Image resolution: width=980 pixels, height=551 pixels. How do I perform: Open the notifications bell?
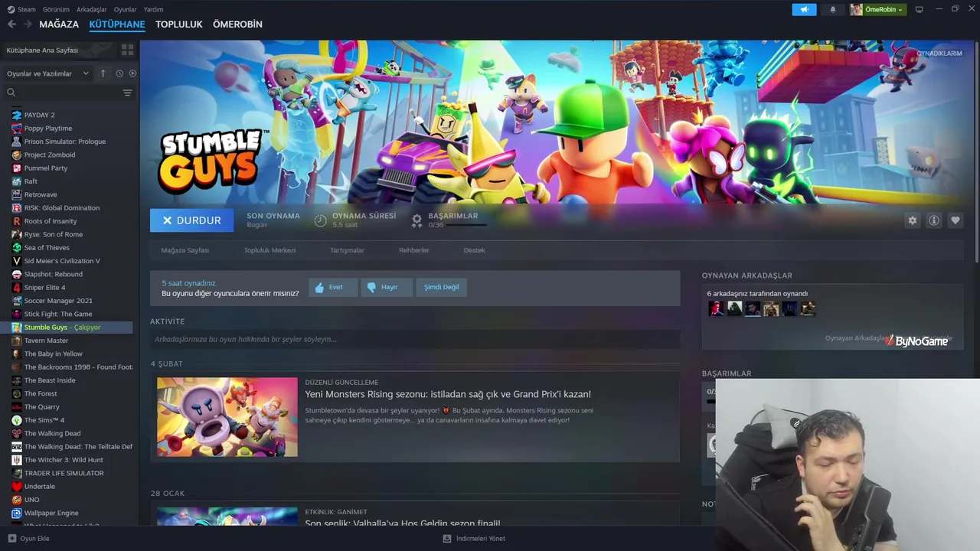pos(833,10)
